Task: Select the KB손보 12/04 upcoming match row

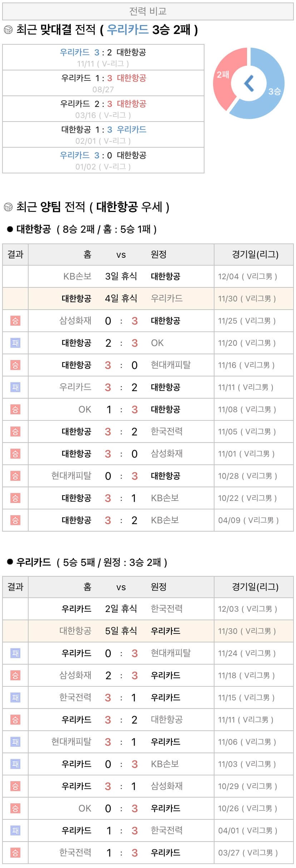Action: tap(148, 276)
